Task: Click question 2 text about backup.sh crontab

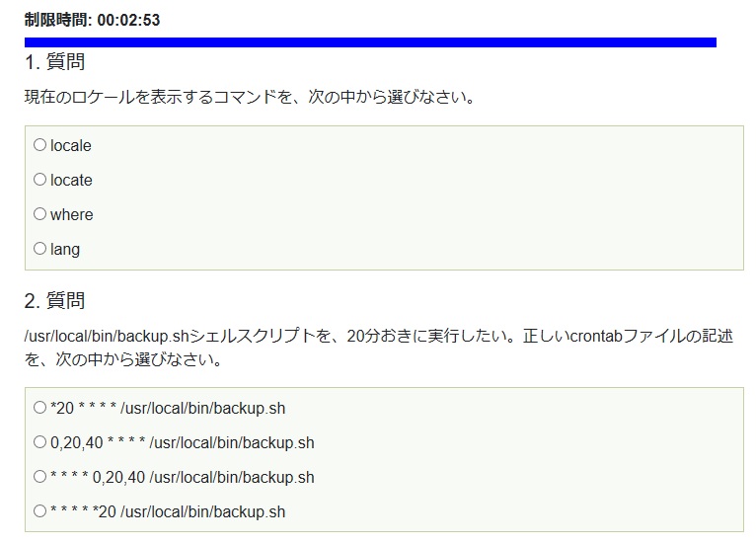Action: pyautogui.click(x=378, y=348)
